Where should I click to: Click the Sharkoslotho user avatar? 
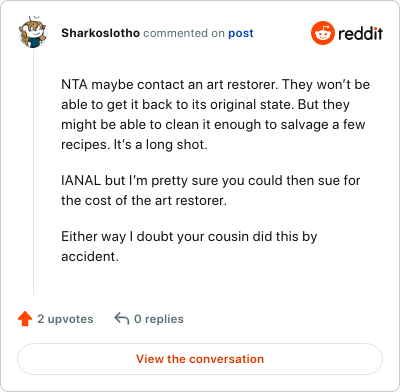32,32
